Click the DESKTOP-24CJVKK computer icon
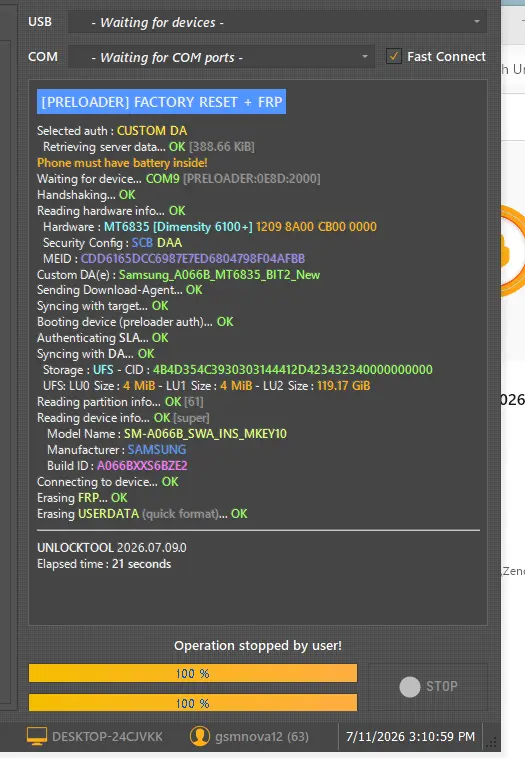The width and height of the screenshot is (525, 760). coord(37,736)
